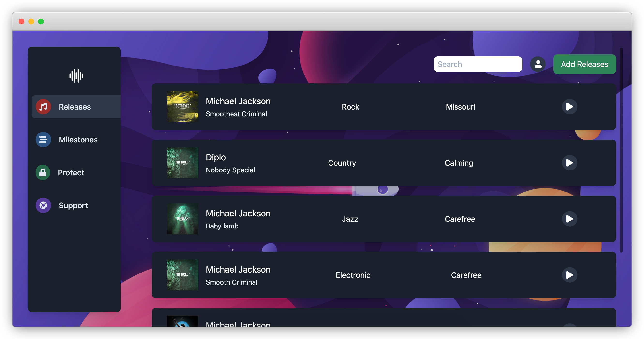Click the blue Milestones list icon

[43, 140]
